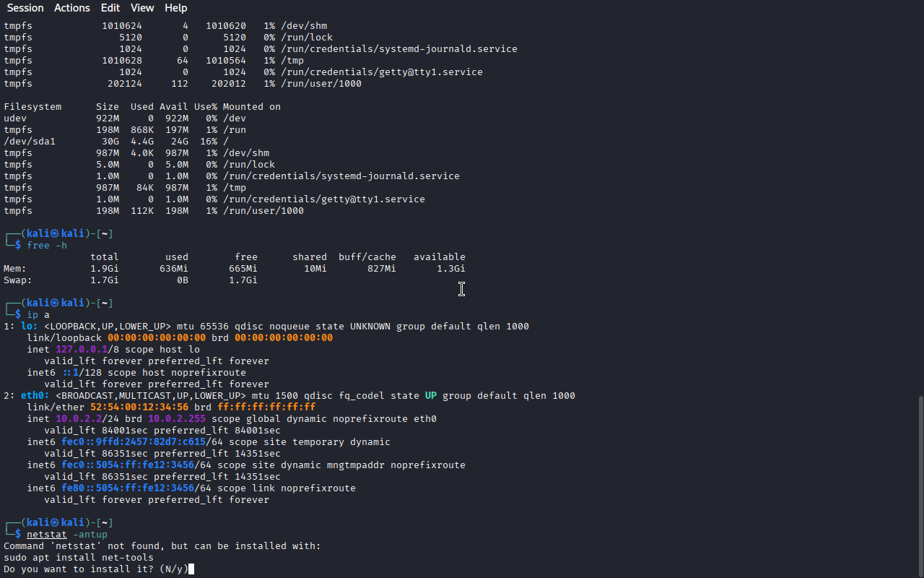Click the 'free -h' command line
924x578 pixels.
(x=46, y=246)
